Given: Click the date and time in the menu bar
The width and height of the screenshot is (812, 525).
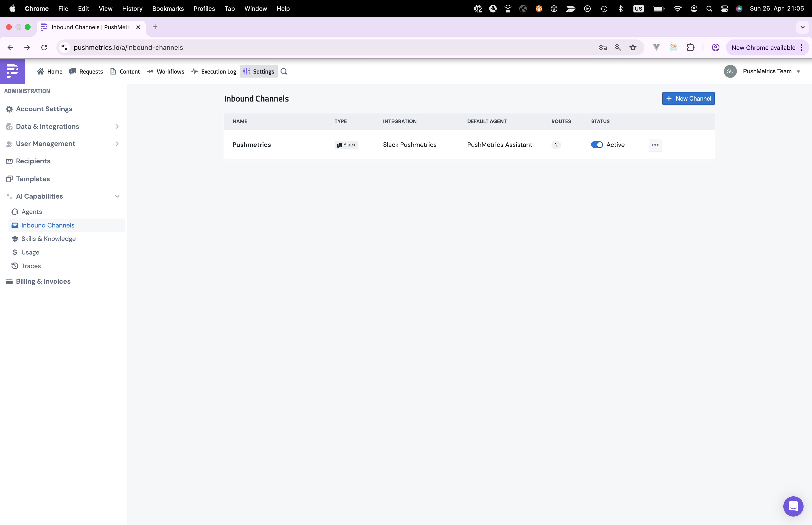Looking at the screenshot, I should 777,8.
